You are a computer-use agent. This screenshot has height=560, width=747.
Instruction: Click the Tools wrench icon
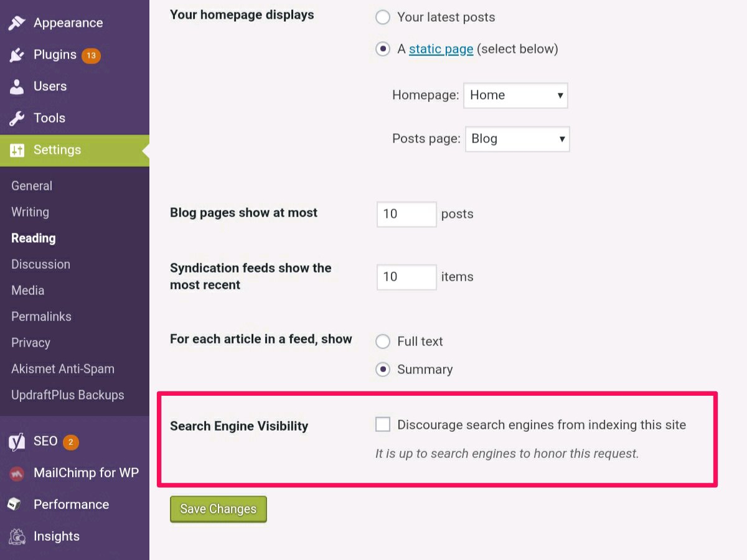pyautogui.click(x=17, y=118)
